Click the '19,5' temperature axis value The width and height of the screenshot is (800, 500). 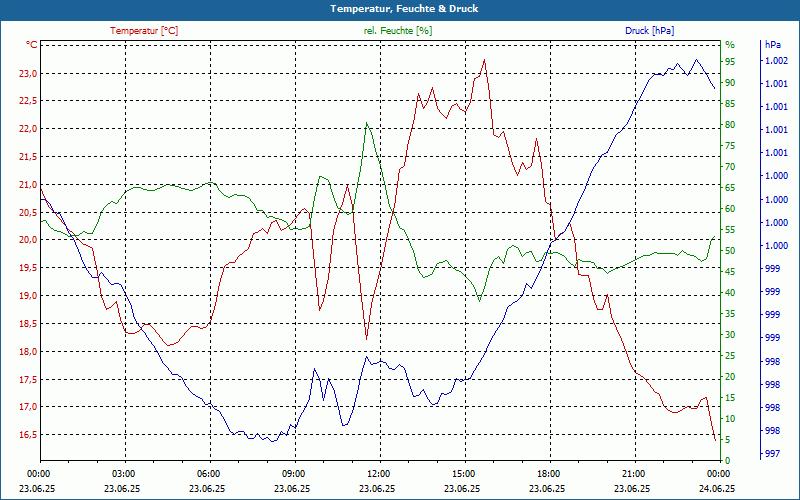tap(28, 268)
